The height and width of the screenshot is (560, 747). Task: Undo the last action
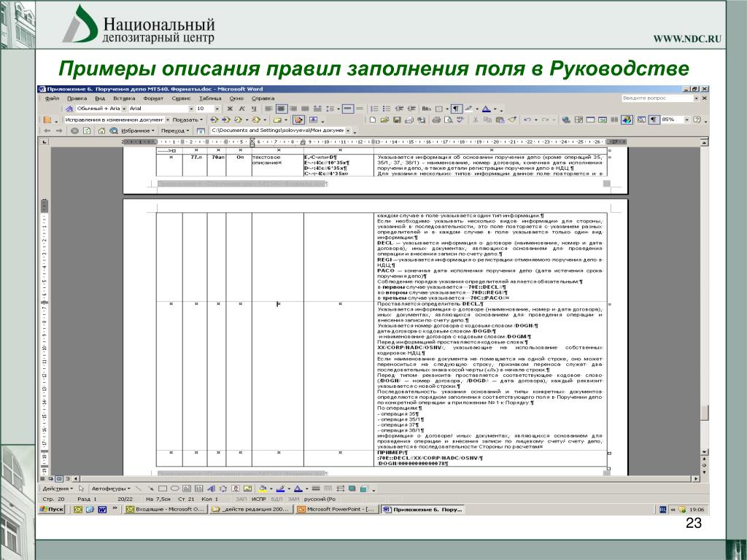[x=527, y=120]
